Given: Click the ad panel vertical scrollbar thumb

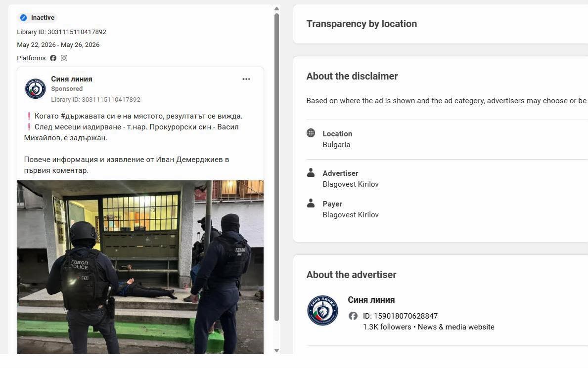Looking at the screenshot, I should [x=277, y=167].
